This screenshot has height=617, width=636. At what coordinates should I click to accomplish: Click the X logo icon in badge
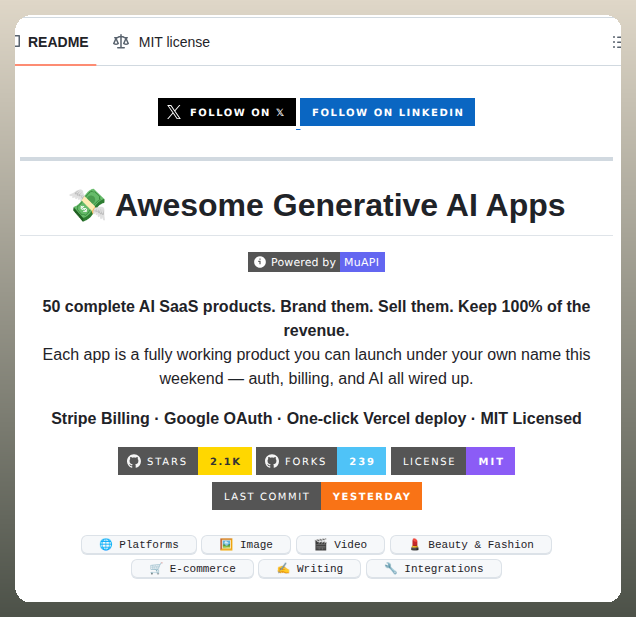(174, 112)
